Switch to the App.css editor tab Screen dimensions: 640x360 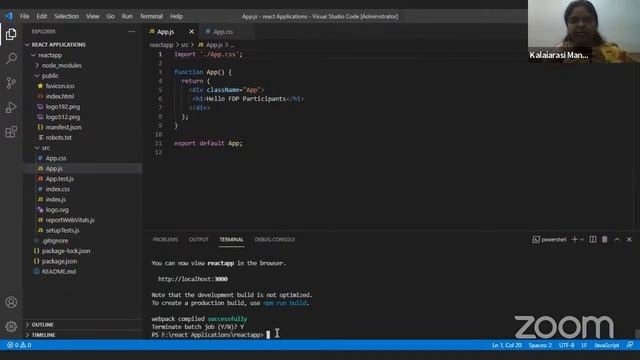[223, 31]
